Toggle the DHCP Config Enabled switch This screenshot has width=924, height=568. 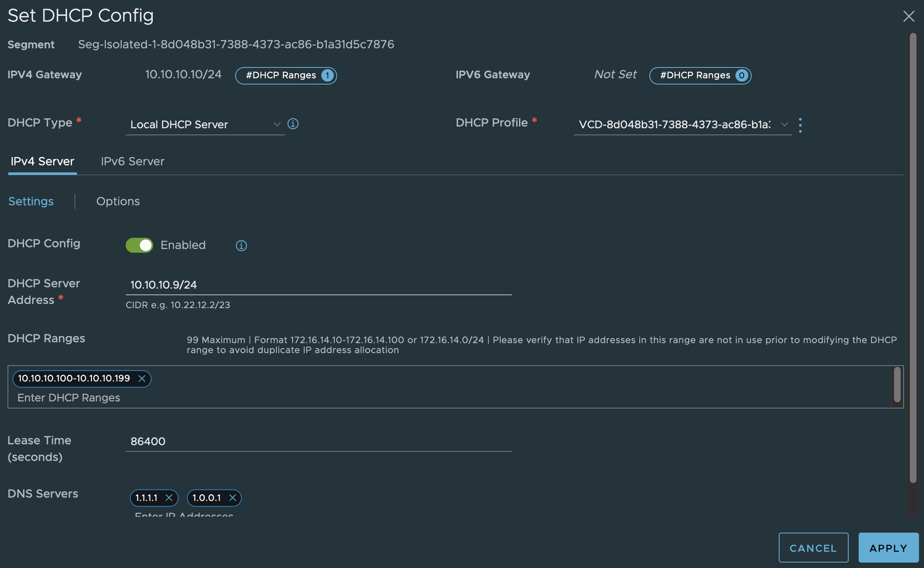coord(139,245)
